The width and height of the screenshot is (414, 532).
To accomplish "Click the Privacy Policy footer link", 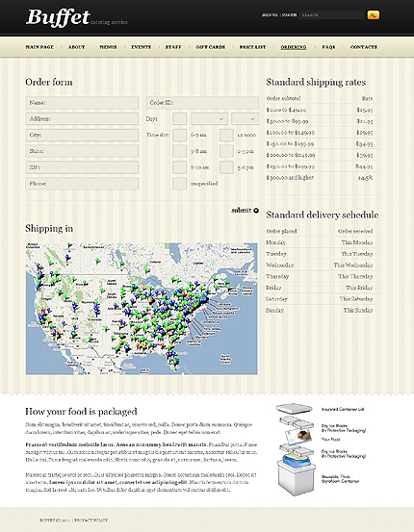I will click(91, 520).
